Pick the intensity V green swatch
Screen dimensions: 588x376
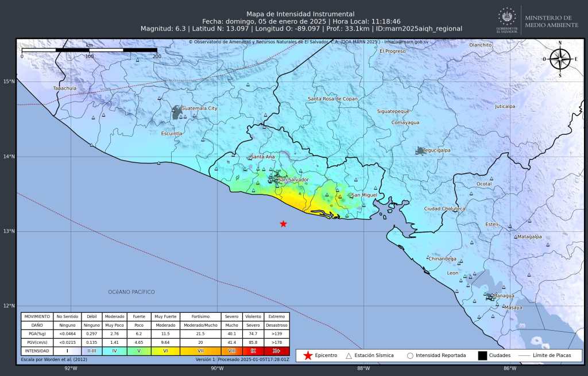[x=139, y=350]
